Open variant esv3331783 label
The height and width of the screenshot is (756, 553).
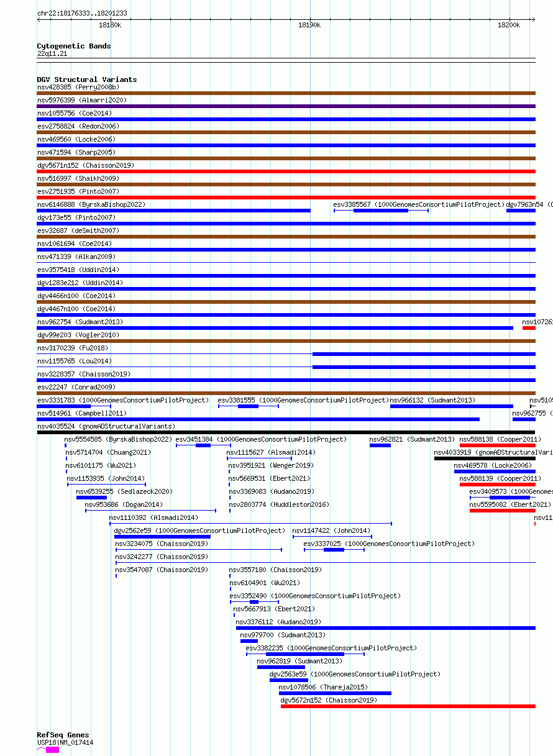click(x=123, y=400)
